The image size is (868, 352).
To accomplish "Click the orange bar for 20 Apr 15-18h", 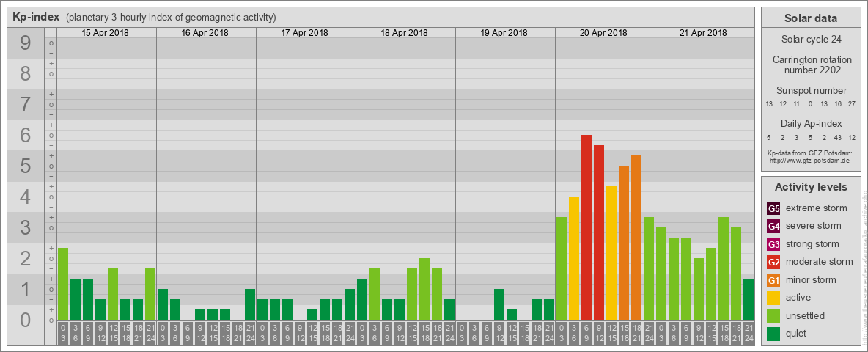I will (623, 243).
